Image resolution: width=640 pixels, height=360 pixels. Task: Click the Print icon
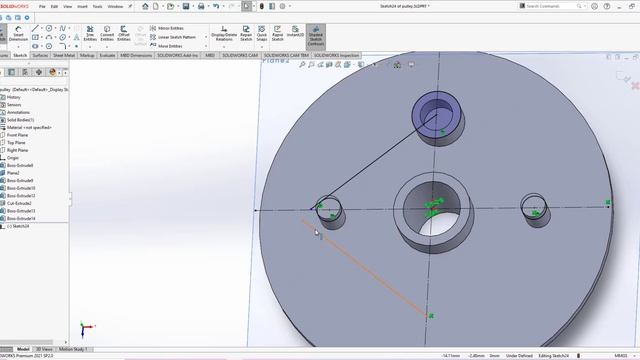[201, 6]
